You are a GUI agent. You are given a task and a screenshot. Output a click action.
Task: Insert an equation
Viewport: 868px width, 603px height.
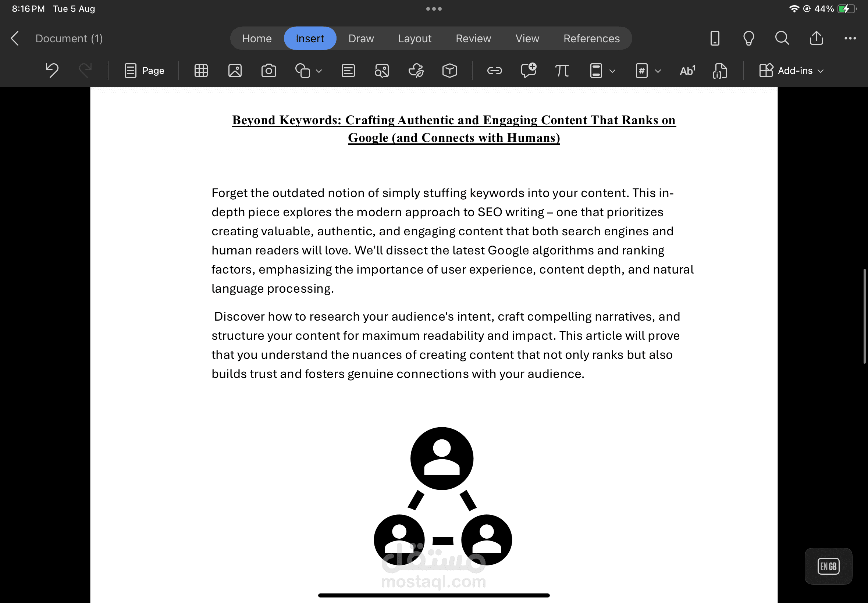562,71
